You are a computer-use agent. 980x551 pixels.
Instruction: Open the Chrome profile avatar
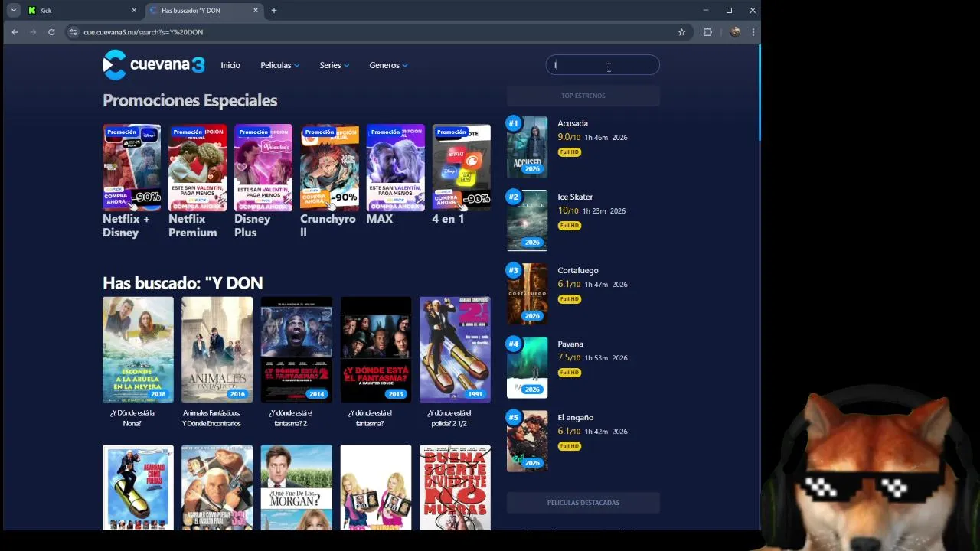(735, 32)
